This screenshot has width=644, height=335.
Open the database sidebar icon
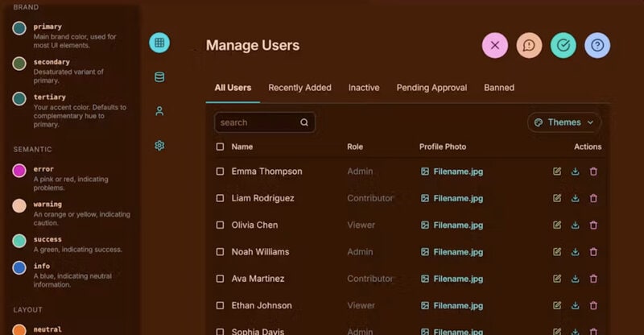click(159, 77)
